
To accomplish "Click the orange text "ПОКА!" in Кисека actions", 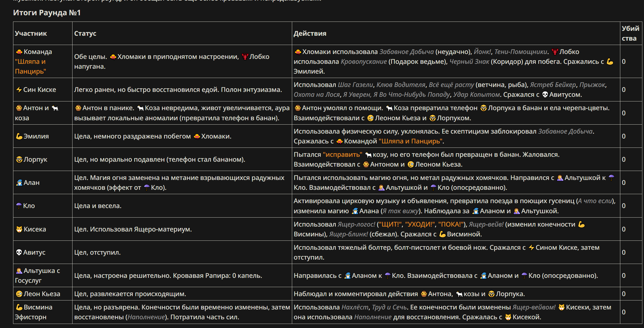I will tap(451, 224).
